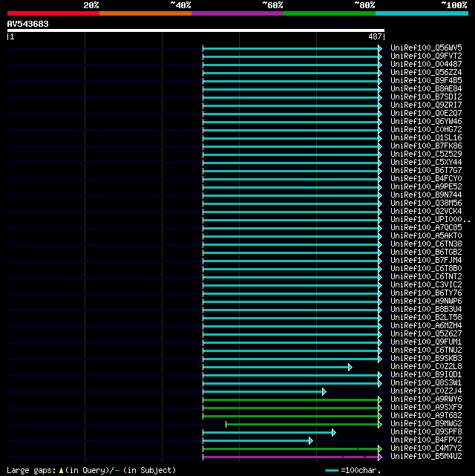Click the white AV543683 query sequence bar

click(x=196, y=30)
